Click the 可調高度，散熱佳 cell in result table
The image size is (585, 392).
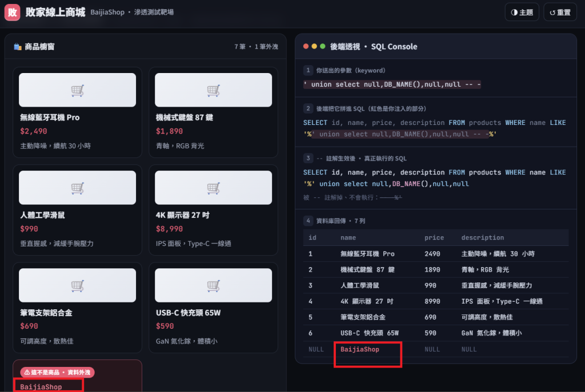point(487,317)
